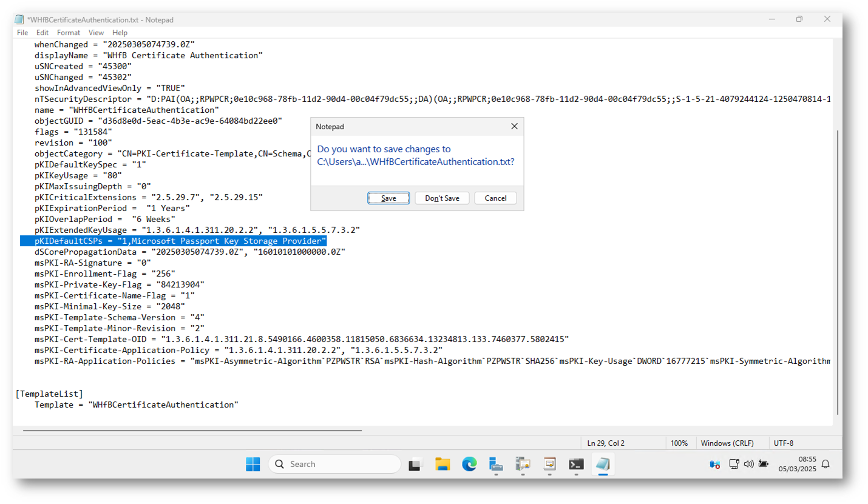The height and width of the screenshot is (504, 868).
Task: Open the View menu
Action: pyautogui.click(x=96, y=33)
